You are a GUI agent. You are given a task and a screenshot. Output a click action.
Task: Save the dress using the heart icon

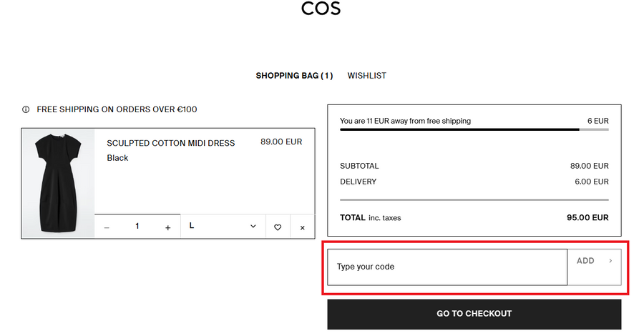[278, 227]
